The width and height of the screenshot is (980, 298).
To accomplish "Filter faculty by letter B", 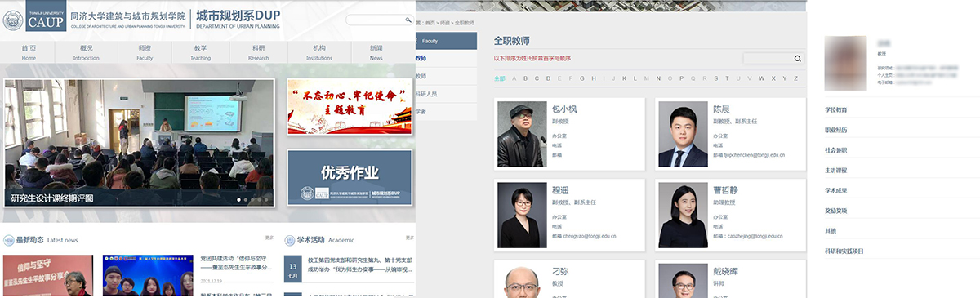I will pyautogui.click(x=525, y=78).
